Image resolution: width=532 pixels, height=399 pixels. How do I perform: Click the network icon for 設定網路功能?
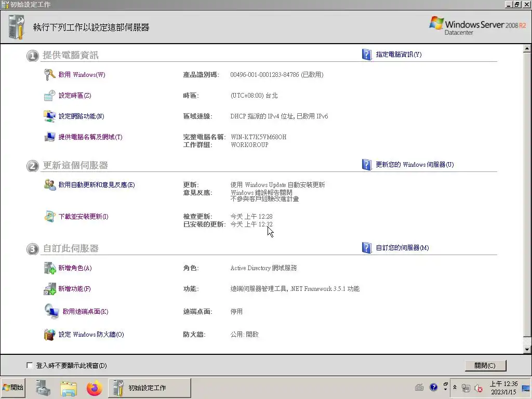[x=49, y=116]
